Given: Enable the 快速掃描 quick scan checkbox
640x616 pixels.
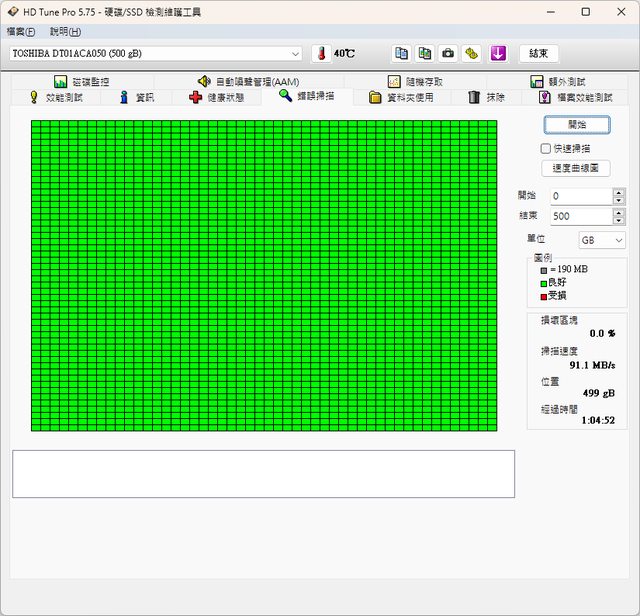Looking at the screenshot, I should point(546,148).
